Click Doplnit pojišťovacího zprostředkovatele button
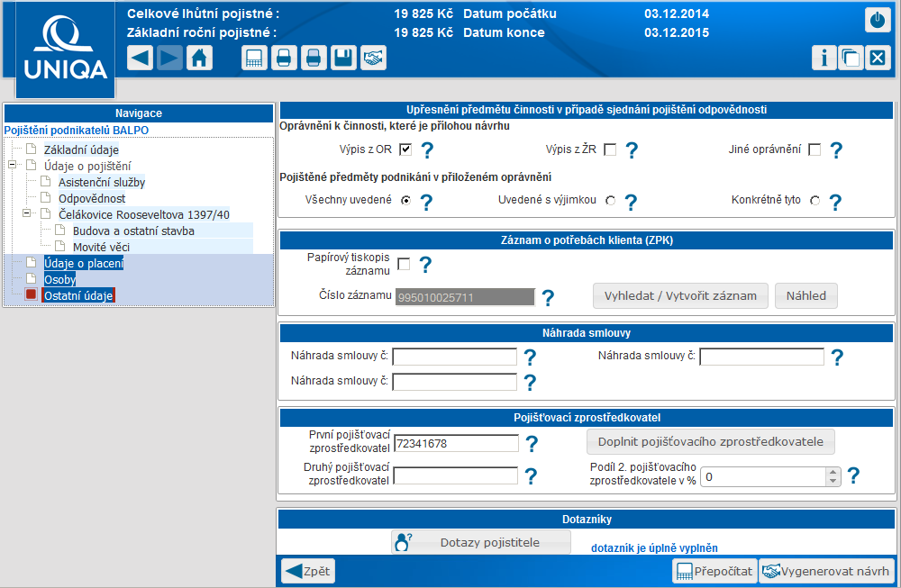Viewport: 901px width, 588px height. click(711, 441)
